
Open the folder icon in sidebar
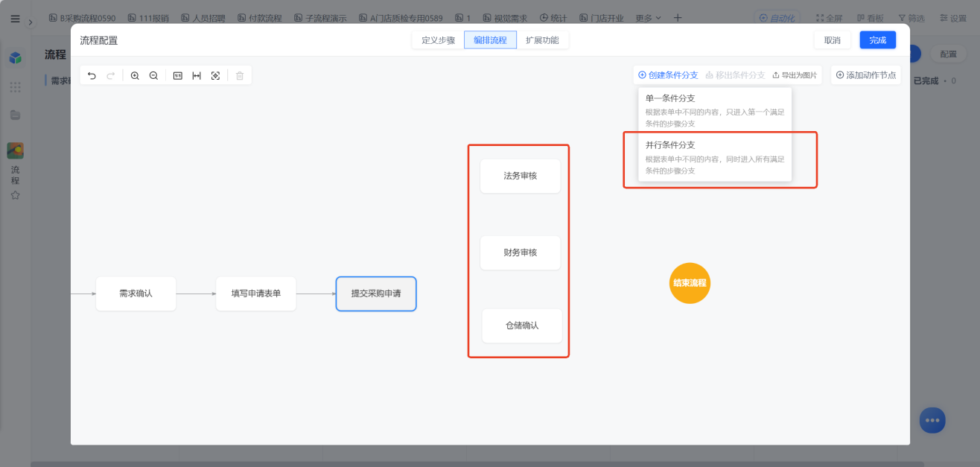(15, 115)
